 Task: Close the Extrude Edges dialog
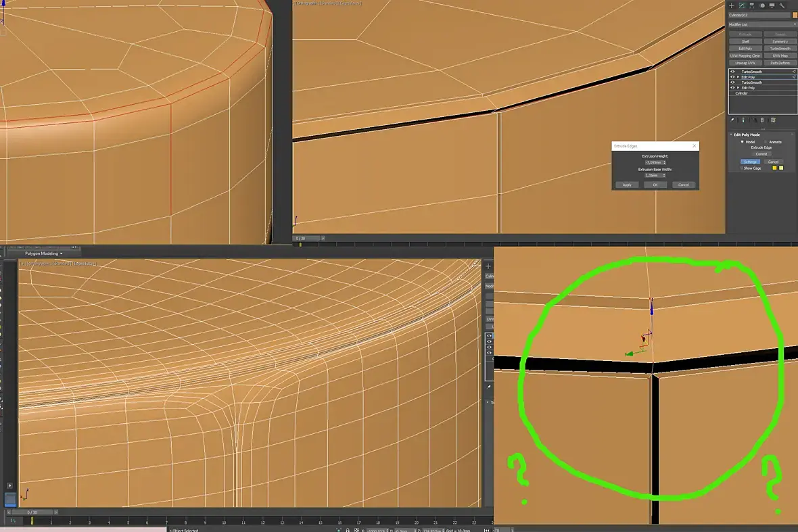pos(694,146)
